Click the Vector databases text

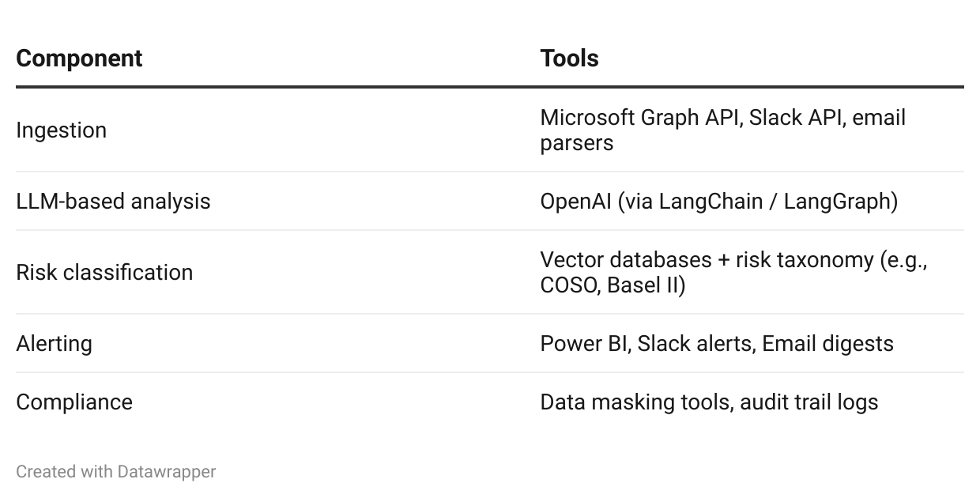(x=626, y=260)
